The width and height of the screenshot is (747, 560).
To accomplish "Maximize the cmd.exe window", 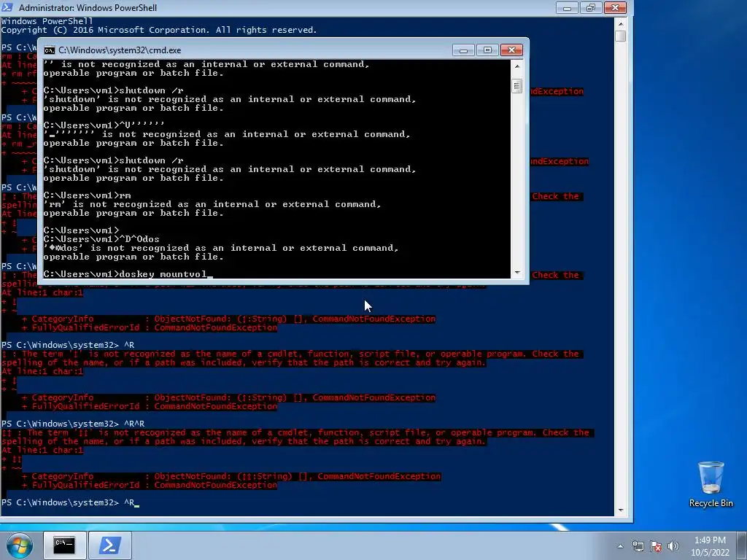I will [x=487, y=50].
